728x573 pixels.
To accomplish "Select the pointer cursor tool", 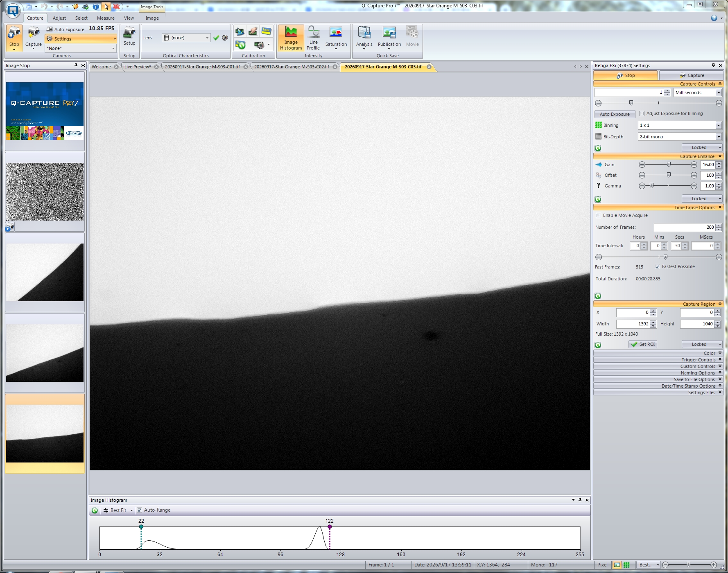I will click(x=106, y=7).
